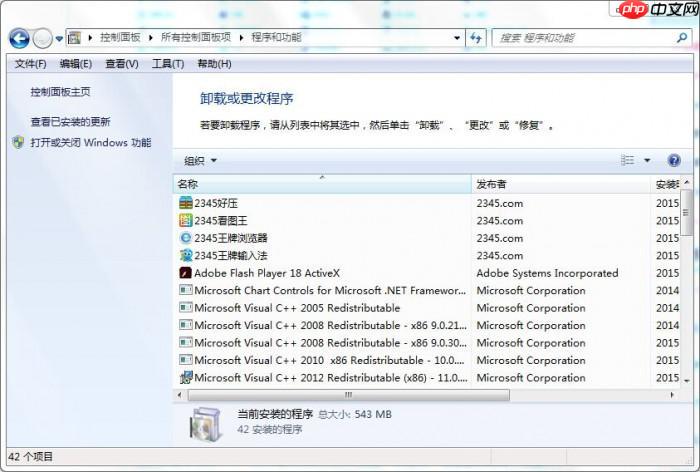Select the 2345看图王 program name
Screen dimensions: 700x472
[221, 221]
